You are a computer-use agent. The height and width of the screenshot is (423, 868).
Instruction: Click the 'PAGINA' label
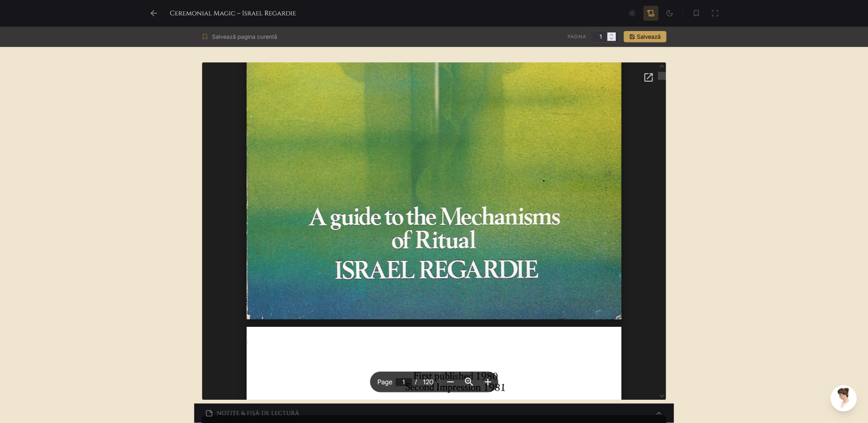point(577,37)
